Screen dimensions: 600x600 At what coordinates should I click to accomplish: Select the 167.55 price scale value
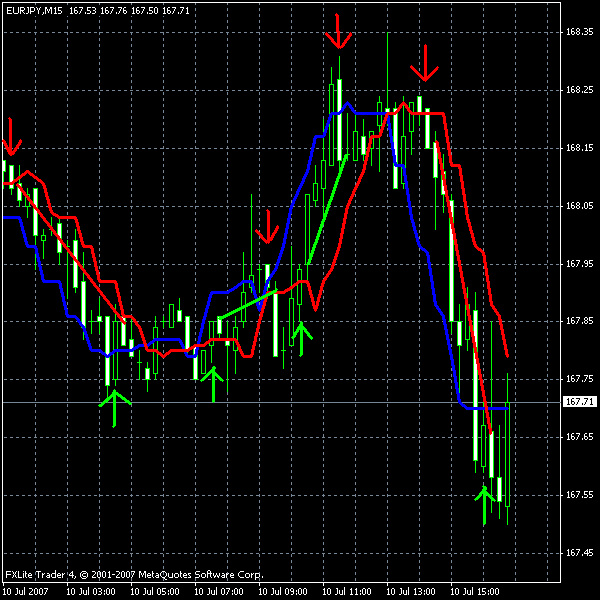tap(579, 495)
